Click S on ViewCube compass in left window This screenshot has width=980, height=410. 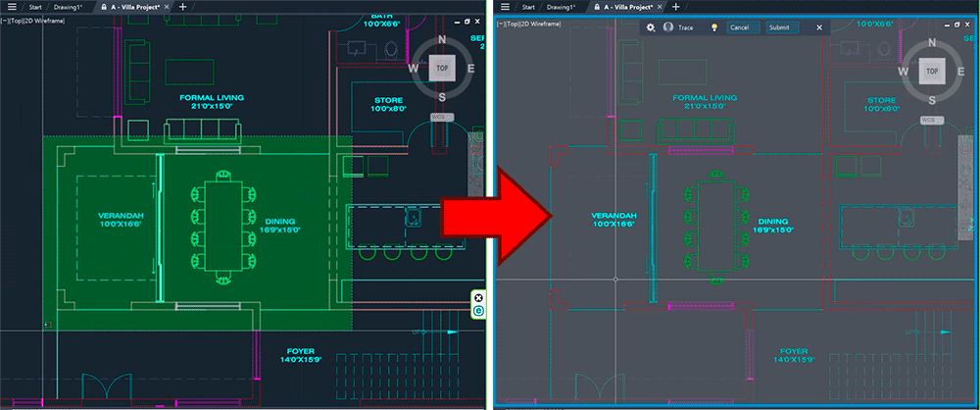tap(442, 96)
